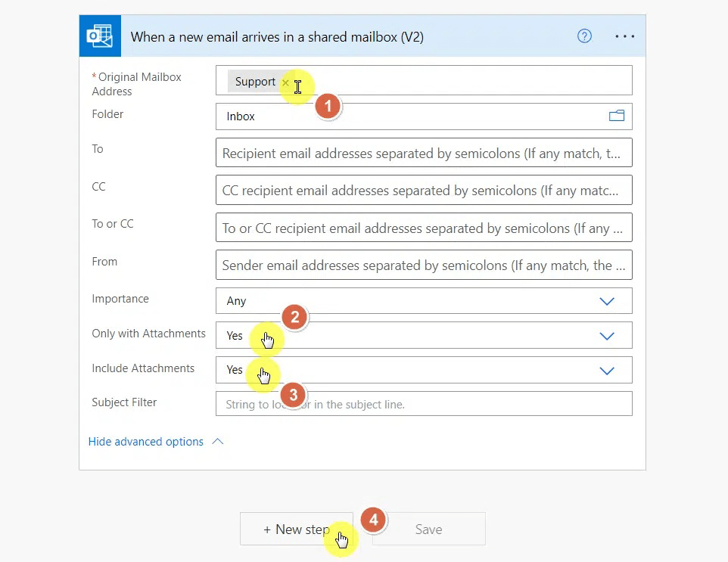This screenshot has height=562, width=728.
Task: Open the help question-mark icon
Action: (x=584, y=36)
